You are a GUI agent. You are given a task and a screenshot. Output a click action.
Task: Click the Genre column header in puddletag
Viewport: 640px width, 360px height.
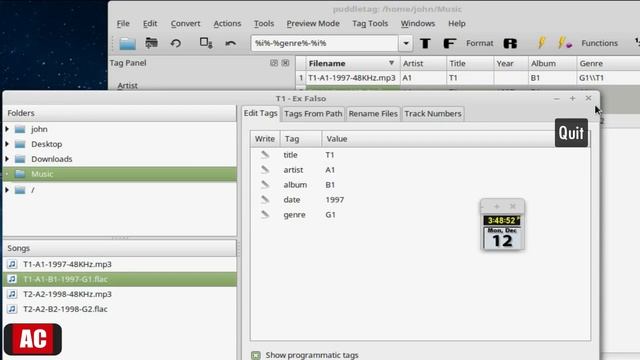click(608, 63)
